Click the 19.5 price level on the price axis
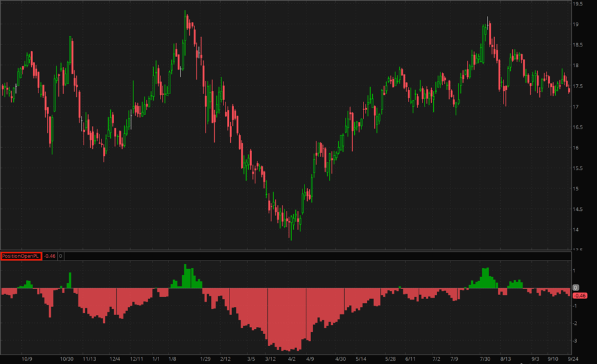The height and width of the screenshot is (364, 597). (578, 4)
